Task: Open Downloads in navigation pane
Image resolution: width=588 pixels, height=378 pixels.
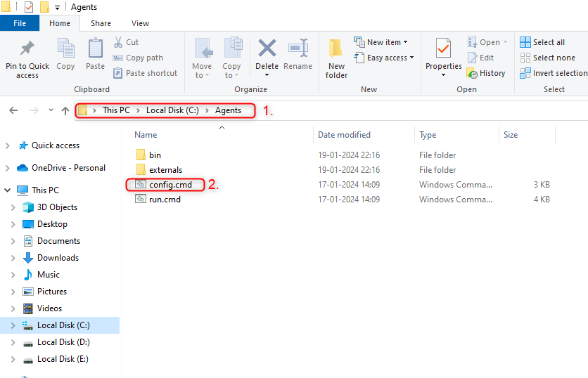Action: click(58, 258)
